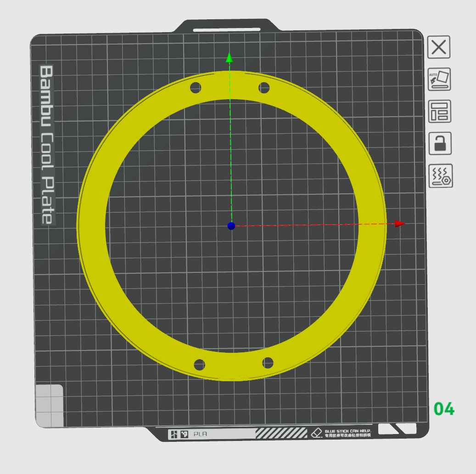Screen dimensions: 476x474
Task: Click the top-right hole in the ring
Action: (x=263, y=87)
